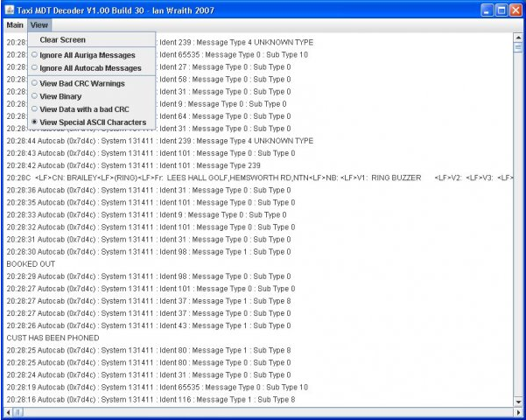This screenshot has height=420, width=526.
Task: Minimize the Taxi MDT Decoder window
Action: click(487, 10)
